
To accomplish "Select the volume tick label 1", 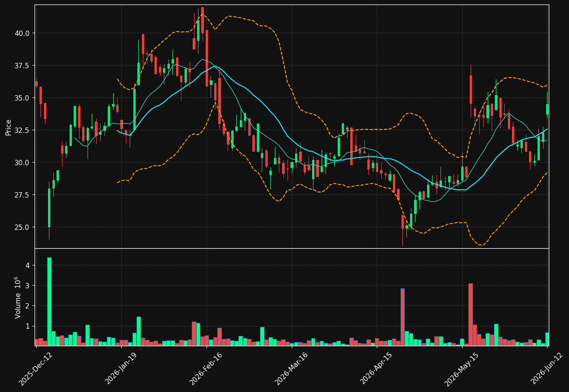I will tap(27, 326).
